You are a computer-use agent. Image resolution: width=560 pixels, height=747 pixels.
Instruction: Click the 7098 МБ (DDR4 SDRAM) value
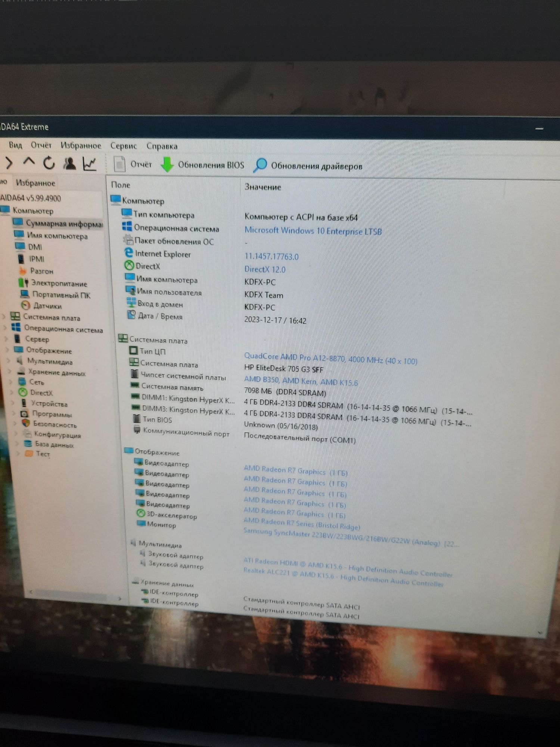click(285, 391)
